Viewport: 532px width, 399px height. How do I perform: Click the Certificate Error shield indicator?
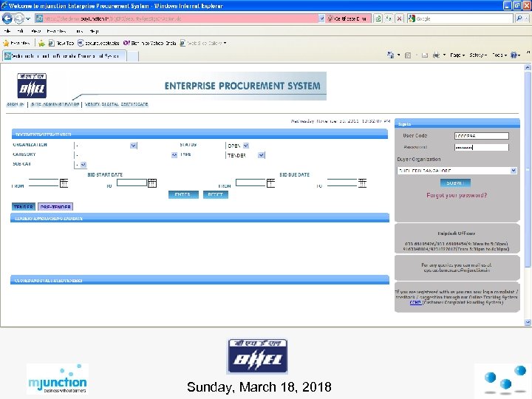click(348, 18)
